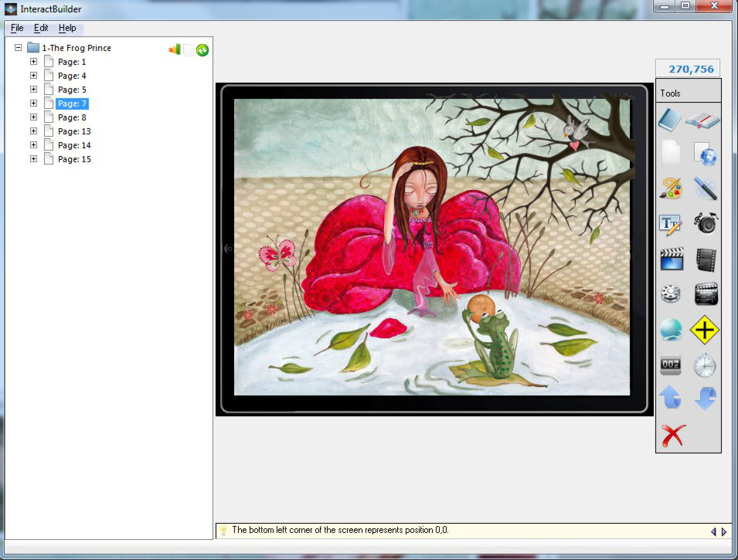Click the silver film reel icon

[671, 294]
